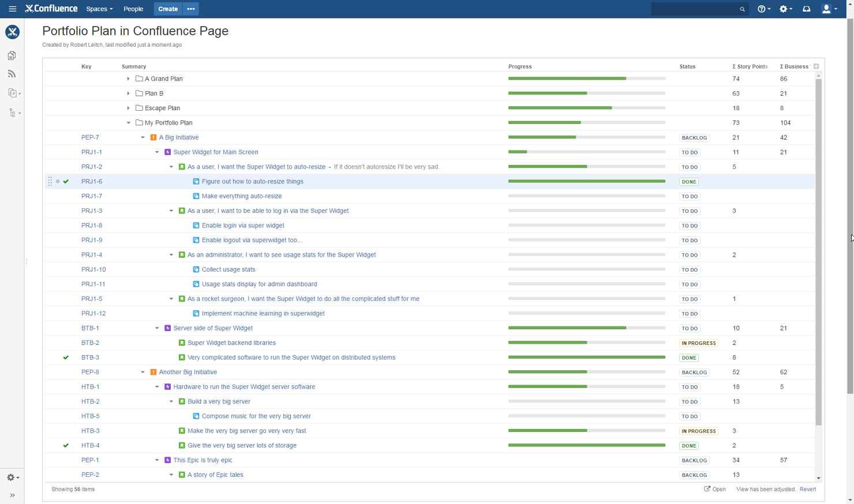Click the story icon of Super Widget backend libraries
Viewport: 854px width, 504px height.
182,343
